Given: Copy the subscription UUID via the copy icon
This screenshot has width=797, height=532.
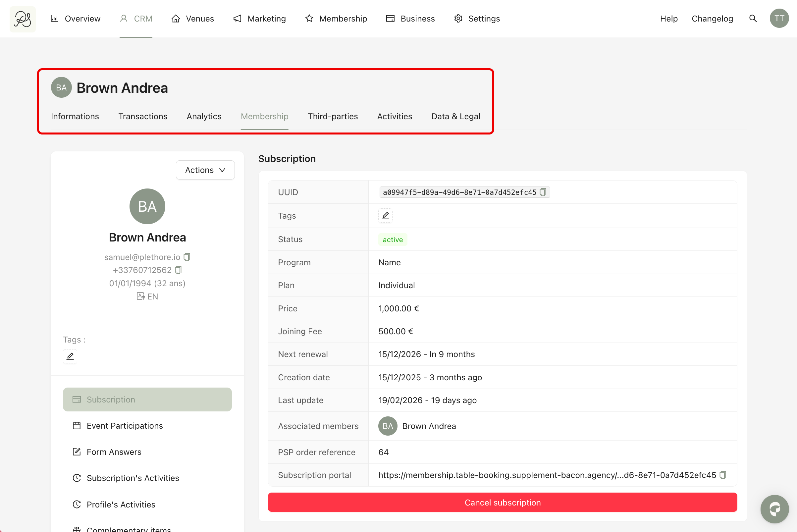Looking at the screenshot, I should click(543, 192).
